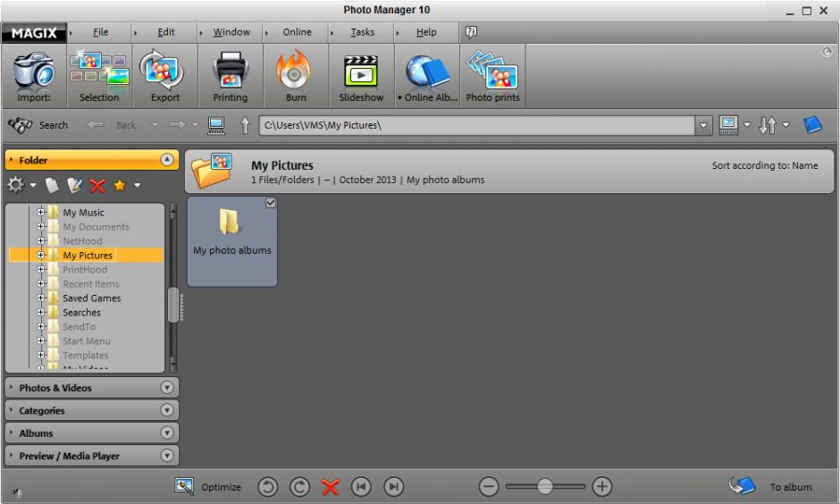The height and width of the screenshot is (504, 840).
Task: Delete folder with the red X icon
Action: click(x=97, y=186)
